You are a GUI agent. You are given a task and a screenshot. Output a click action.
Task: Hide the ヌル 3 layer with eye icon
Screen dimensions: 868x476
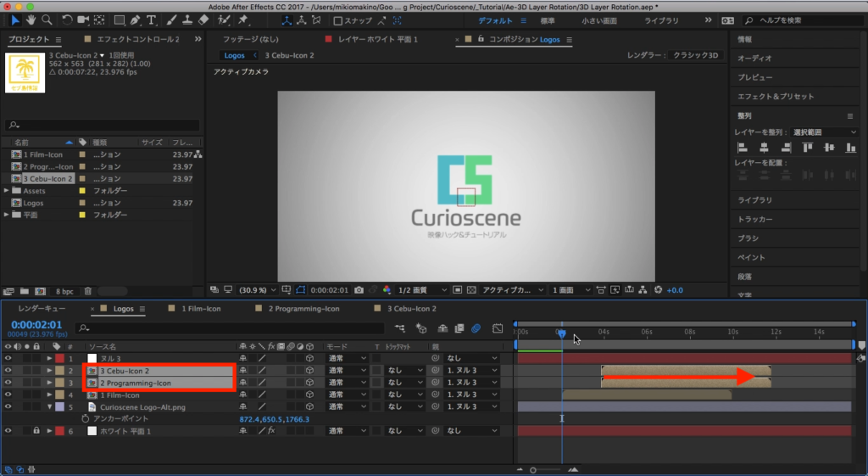coord(8,359)
